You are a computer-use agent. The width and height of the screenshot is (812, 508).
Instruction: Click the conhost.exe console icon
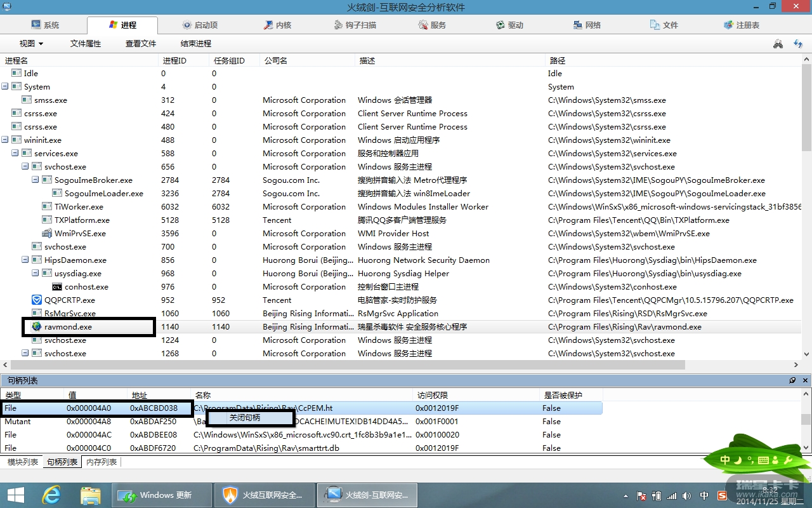click(57, 286)
